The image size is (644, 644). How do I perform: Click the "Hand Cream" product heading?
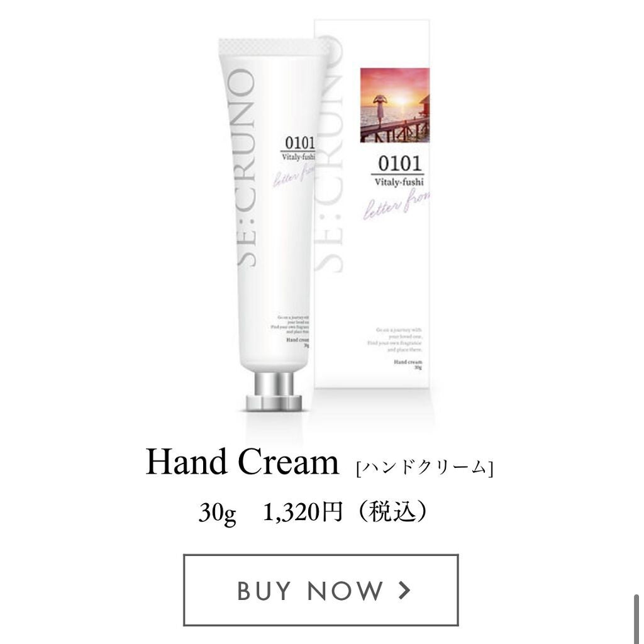coord(242,462)
